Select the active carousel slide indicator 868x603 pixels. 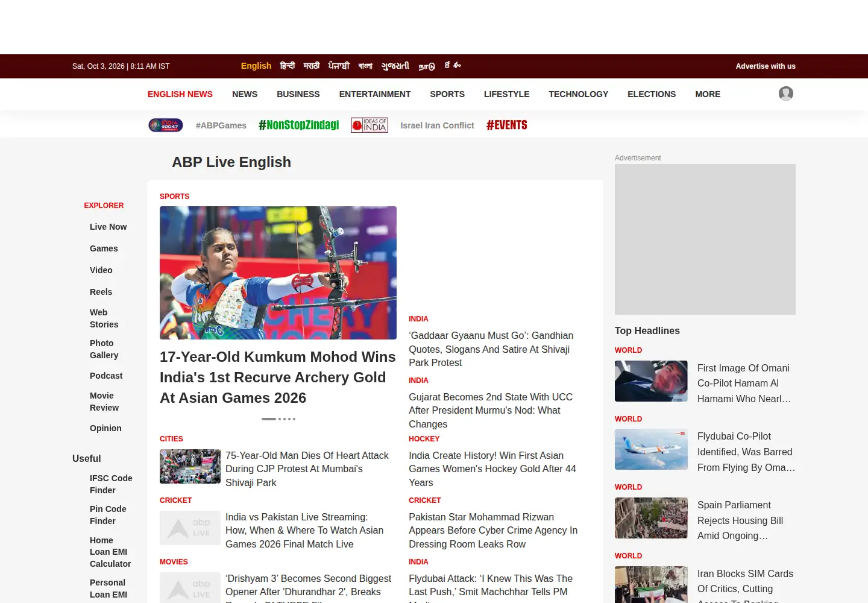click(x=269, y=418)
